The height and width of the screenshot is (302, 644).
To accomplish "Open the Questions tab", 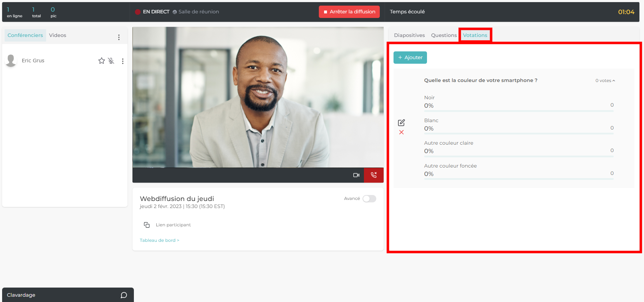I will 444,35.
